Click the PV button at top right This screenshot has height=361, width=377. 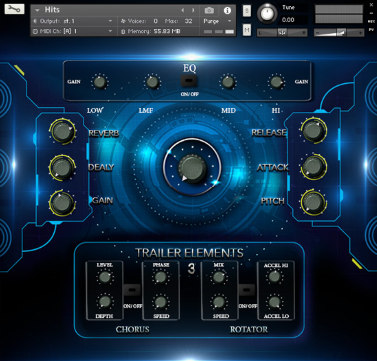click(x=371, y=30)
